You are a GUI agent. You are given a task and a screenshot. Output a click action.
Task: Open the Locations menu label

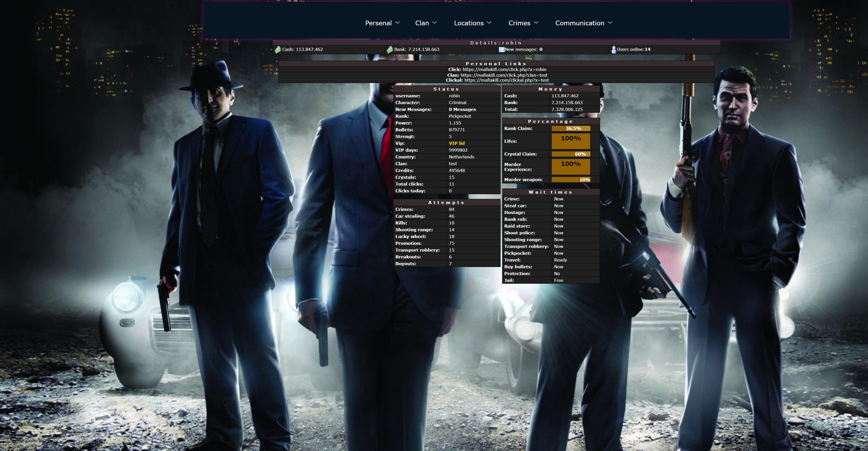468,23
